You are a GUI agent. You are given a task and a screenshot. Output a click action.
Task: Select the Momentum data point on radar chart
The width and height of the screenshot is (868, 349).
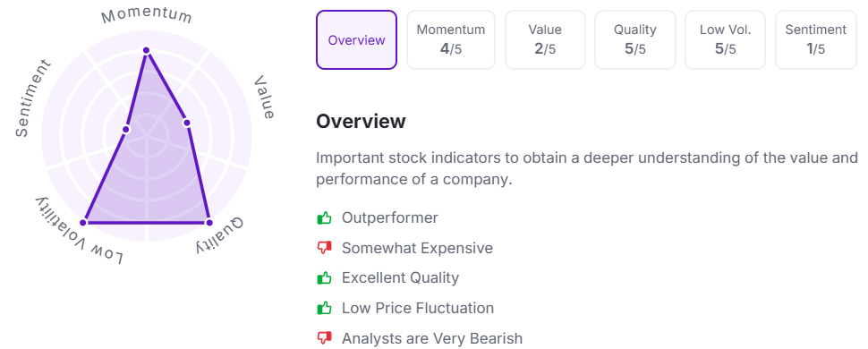pos(146,50)
